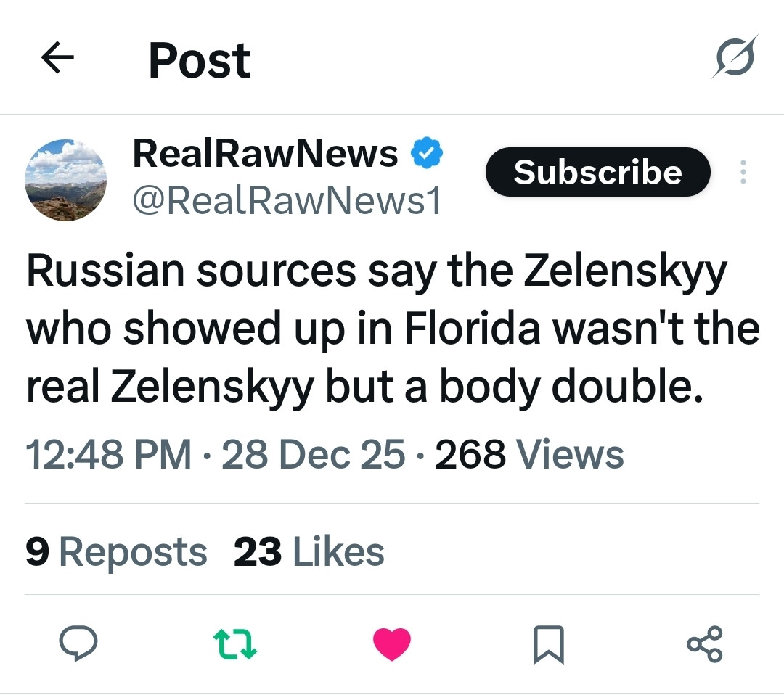Click the 268 Views count
Image resolution: width=784 pixels, height=695 pixels.
[x=529, y=455]
